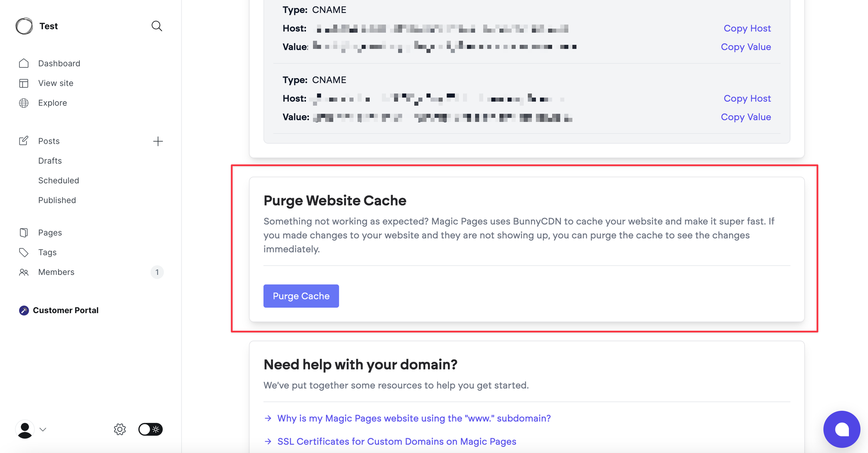Toggle the dark mode switch
Viewport: 868px width, 453px height.
click(x=150, y=430)
